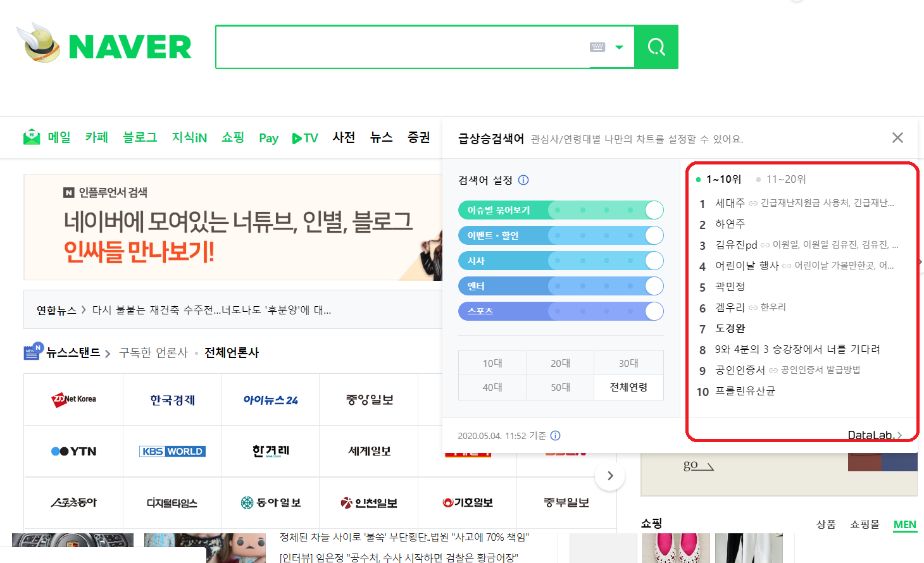Select the 30대 age group
This screenshot has height=563, width=924.
tap(628, 363)
